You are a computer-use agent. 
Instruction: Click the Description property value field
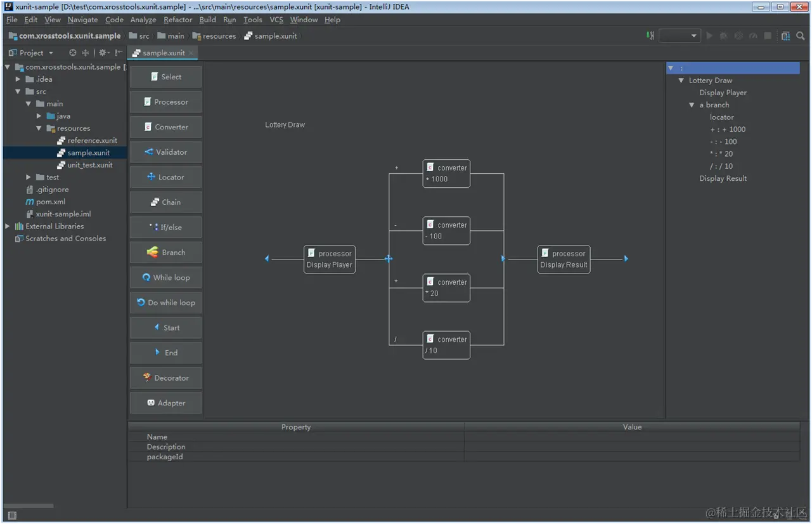click(632, 447)
